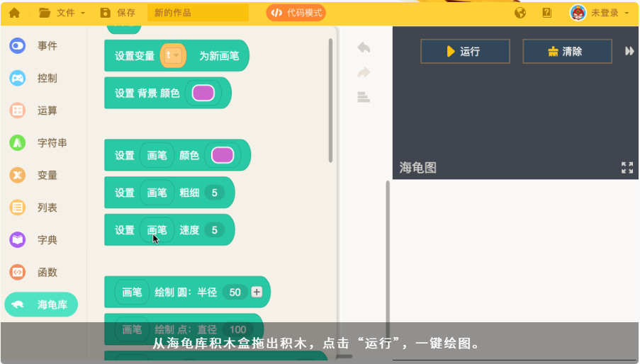Viewport: 640px width, 364px height.
Task: Click the 控制 gamepad icon
Action: point(18,78)
